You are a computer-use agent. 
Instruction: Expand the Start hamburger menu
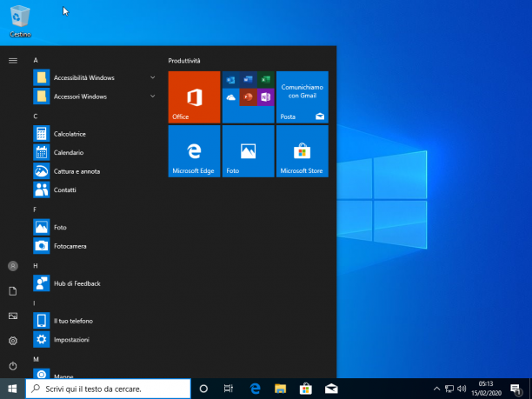[x=13, y=61]
